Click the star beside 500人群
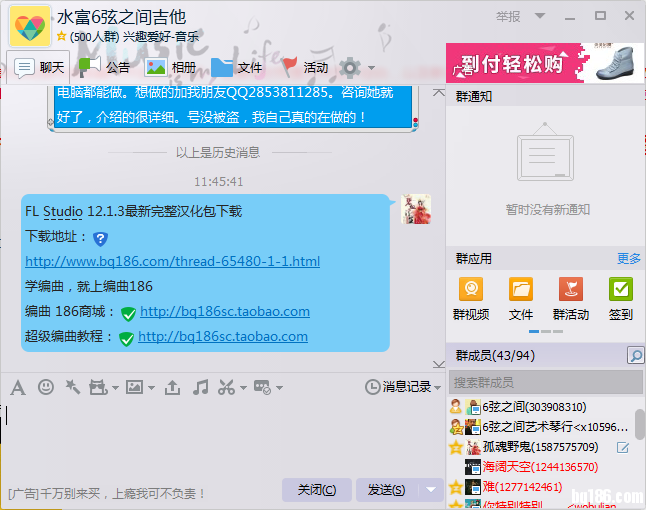 tap(61, 36)
